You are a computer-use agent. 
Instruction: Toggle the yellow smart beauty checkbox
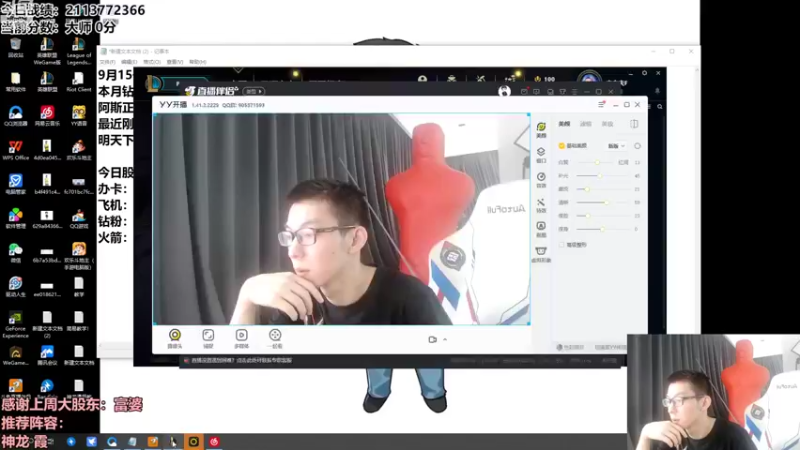tap(562, 146)
